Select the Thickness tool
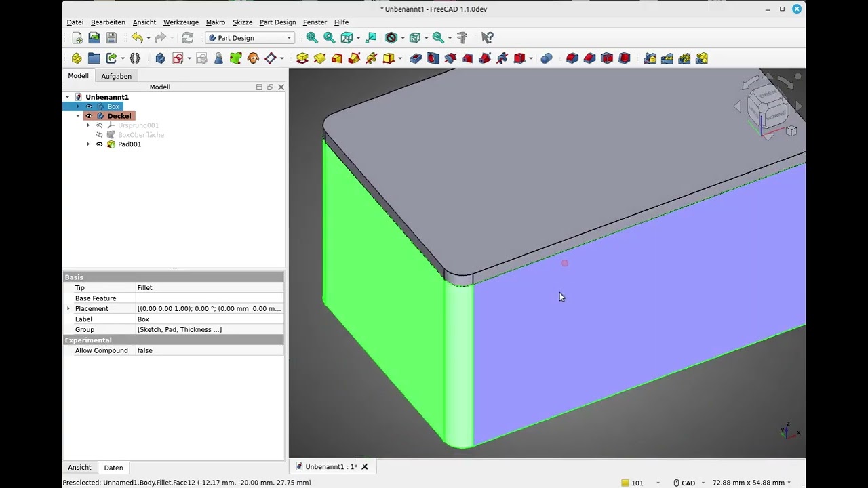This screenshot has height=488, width=868. tap(625, 58)
